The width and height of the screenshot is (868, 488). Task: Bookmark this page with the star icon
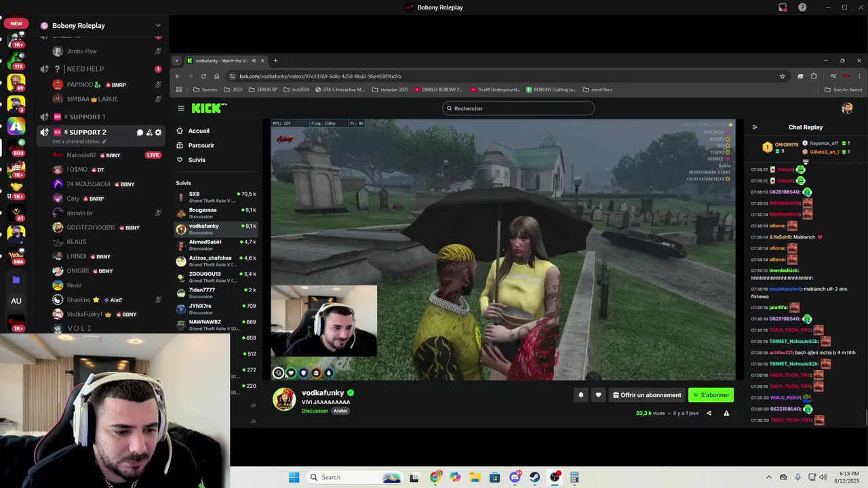click(x=782, y=76)
